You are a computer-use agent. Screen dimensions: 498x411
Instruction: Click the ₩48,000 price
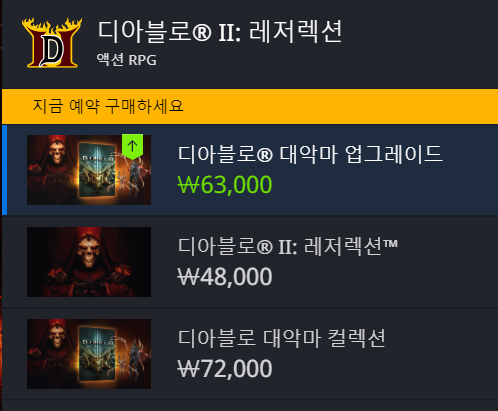(225, 276)
